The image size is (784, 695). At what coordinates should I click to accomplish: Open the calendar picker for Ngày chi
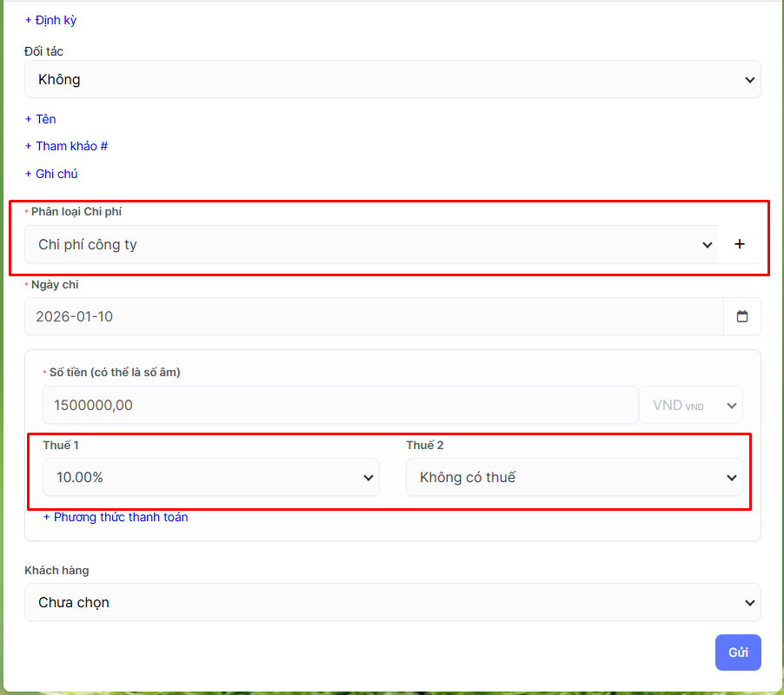(742, 316)
